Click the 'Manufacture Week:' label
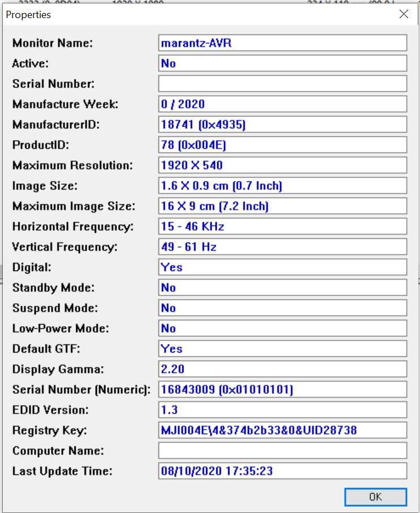This screenshot has width=420, height=513. pos(66,104)
